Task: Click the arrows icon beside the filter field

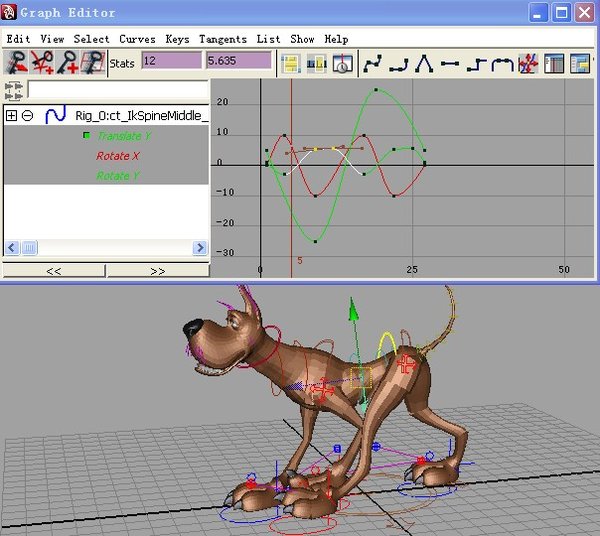Action: coord(14,91)
